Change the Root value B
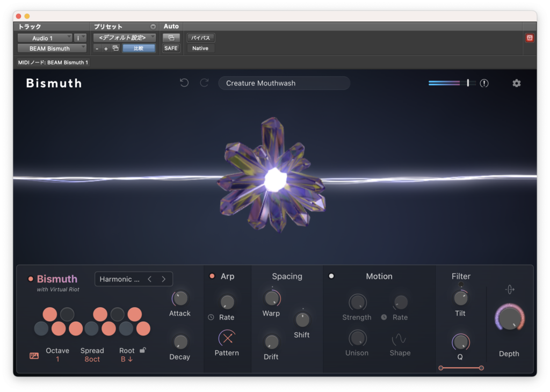Viewport: 550px width, 392px height. click(127, 359)
